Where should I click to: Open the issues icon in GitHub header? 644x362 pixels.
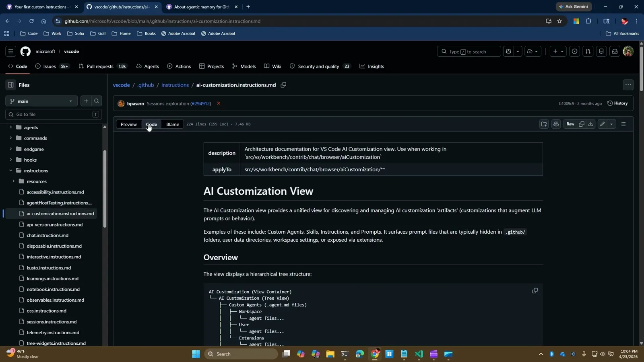[x=574, y=51]
